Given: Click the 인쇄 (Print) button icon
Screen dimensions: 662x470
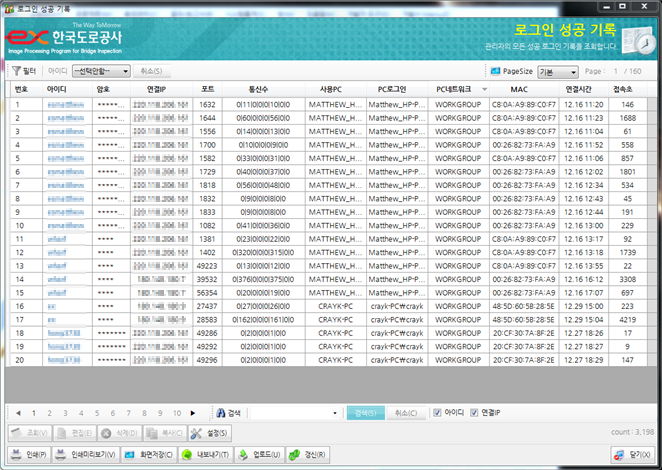Looking at the screenshot, I should [16, 455].
